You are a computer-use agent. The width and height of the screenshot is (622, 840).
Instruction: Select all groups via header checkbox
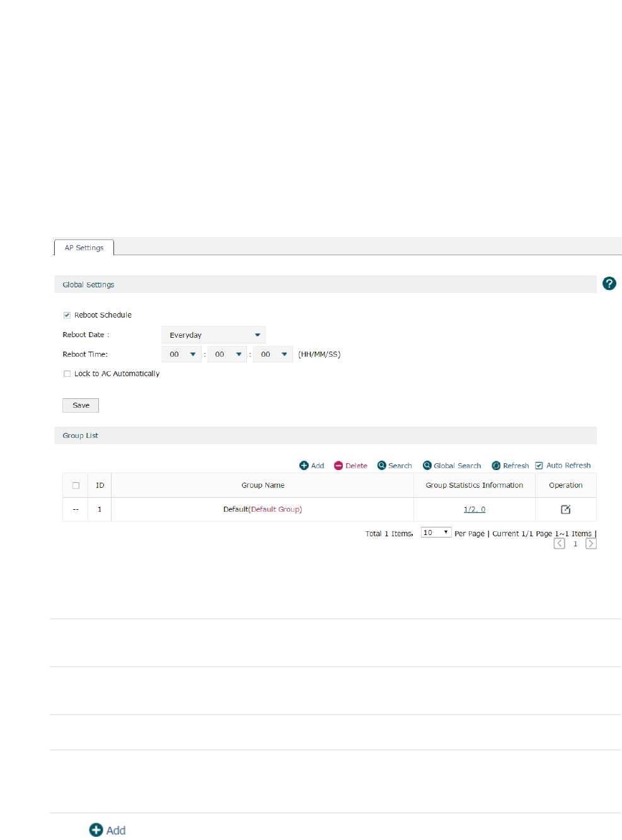(76, 485)
